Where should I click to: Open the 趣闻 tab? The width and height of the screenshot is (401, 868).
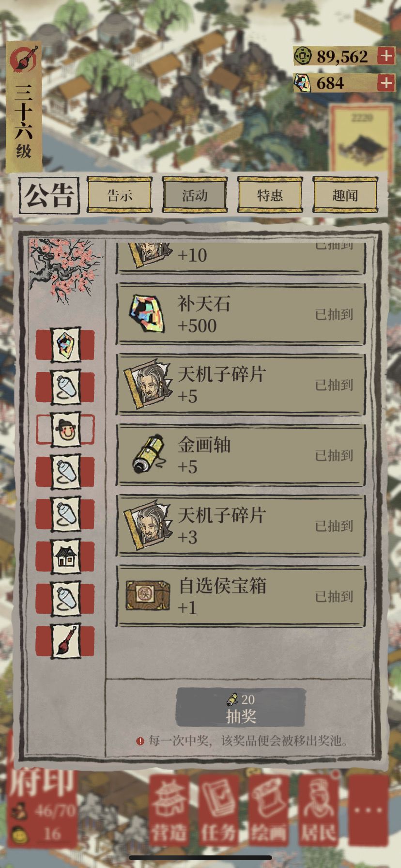[x=345, y=195]
